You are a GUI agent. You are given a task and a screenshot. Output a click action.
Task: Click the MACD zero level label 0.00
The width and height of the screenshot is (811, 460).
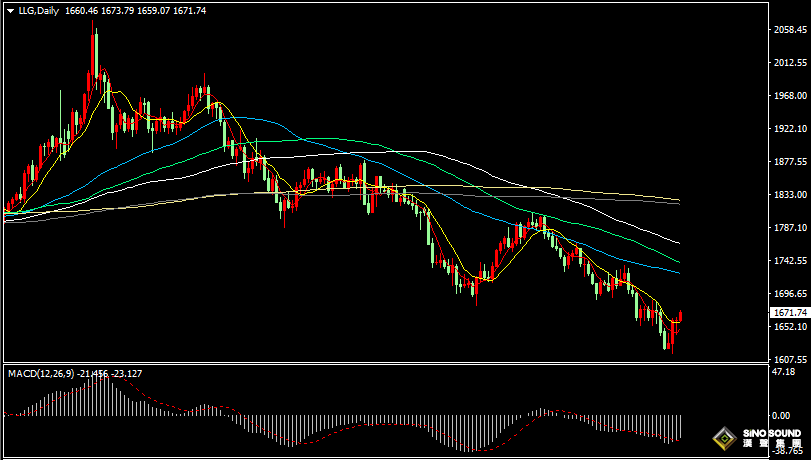(781, 416)
